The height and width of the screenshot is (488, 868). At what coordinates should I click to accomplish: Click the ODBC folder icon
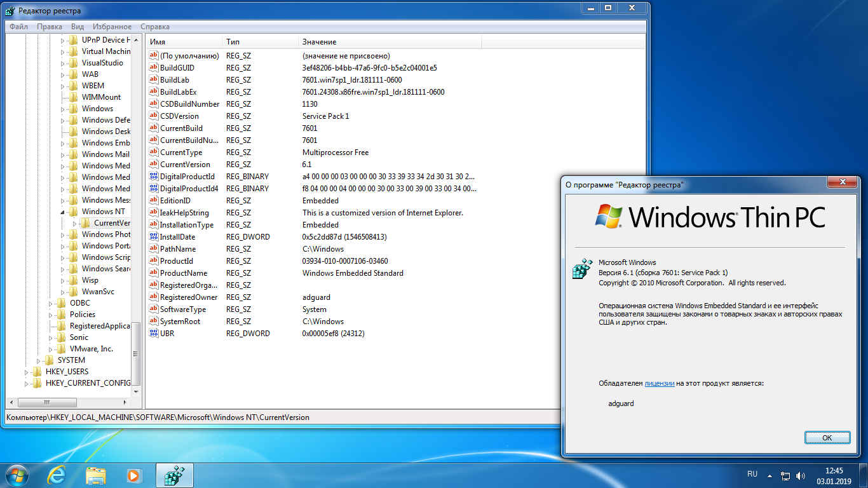pos(62,303)
